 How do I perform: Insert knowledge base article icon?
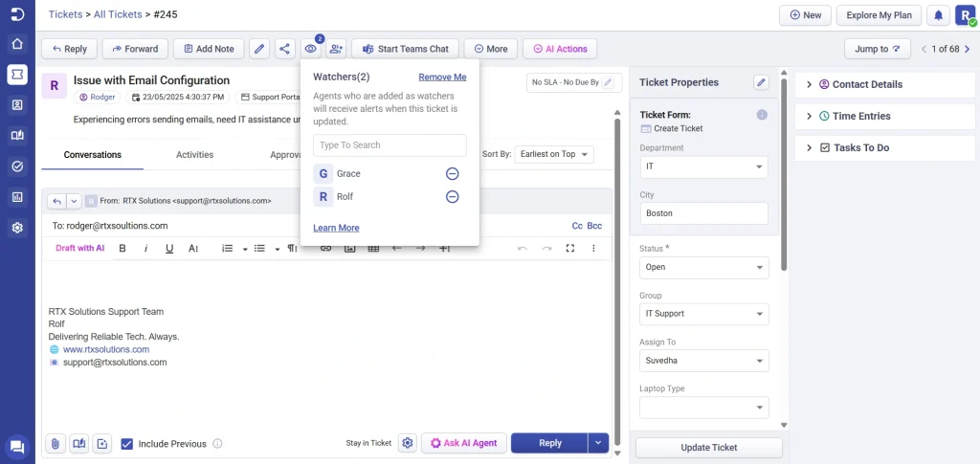[78, 443]
